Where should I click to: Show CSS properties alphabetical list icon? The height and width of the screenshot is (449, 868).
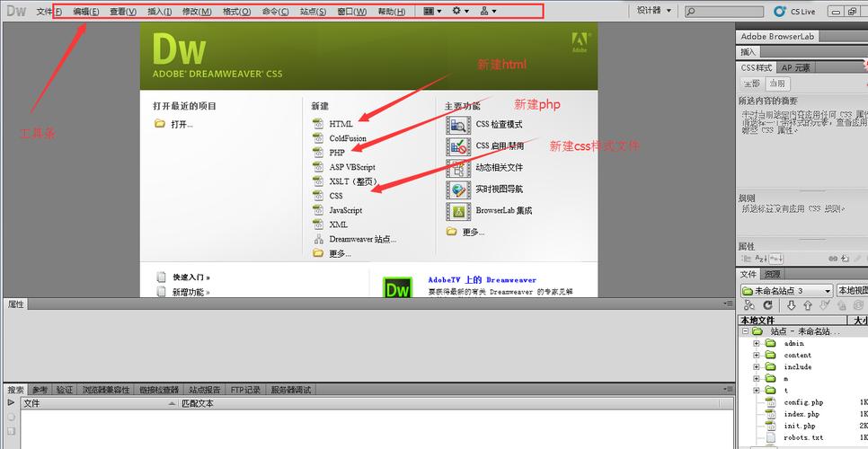pos(761,259)
